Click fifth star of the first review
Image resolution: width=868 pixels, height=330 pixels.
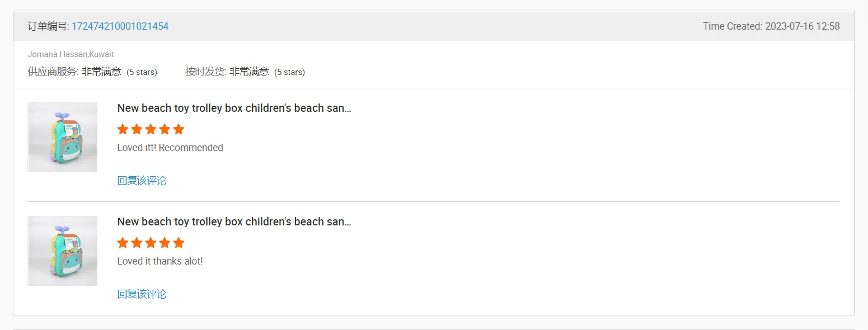pos(179,129)
